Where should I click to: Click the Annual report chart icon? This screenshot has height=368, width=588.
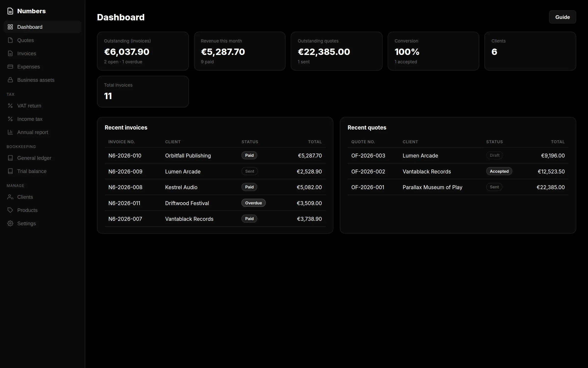(x=10, y=132)
